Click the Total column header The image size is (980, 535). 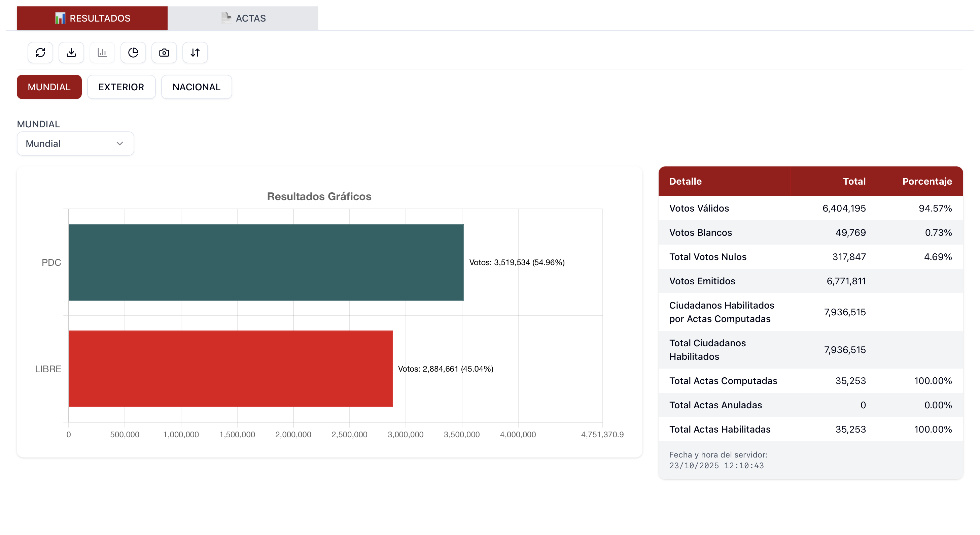(854, 181)
